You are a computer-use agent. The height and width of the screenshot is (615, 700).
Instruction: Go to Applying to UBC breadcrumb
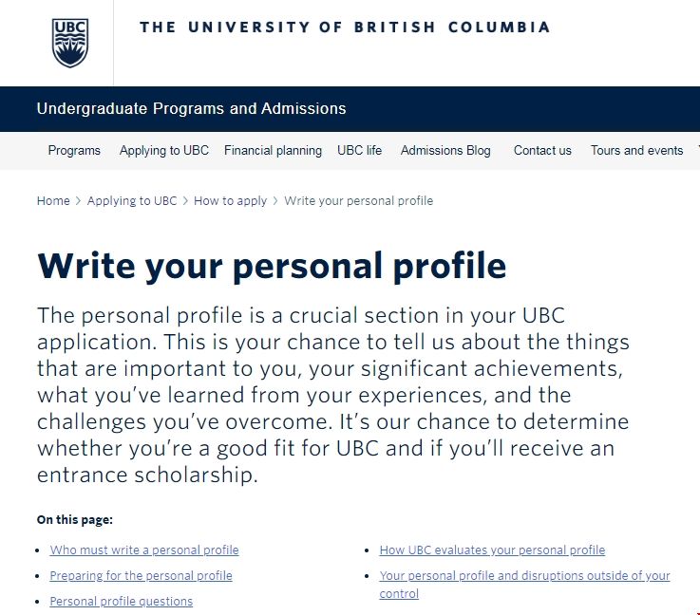pos(132,201)
